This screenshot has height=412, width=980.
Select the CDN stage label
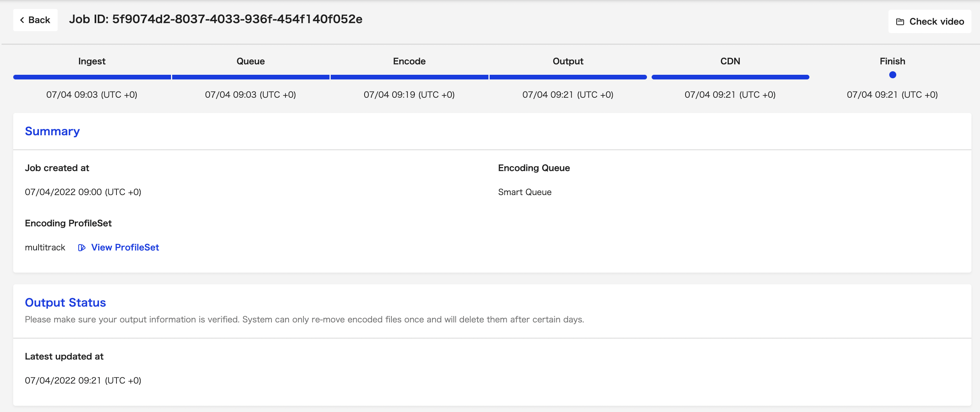730,61
